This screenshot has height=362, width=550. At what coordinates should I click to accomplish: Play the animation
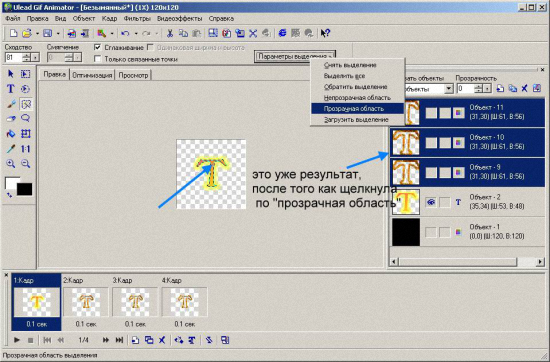click(x=16, y=340)
